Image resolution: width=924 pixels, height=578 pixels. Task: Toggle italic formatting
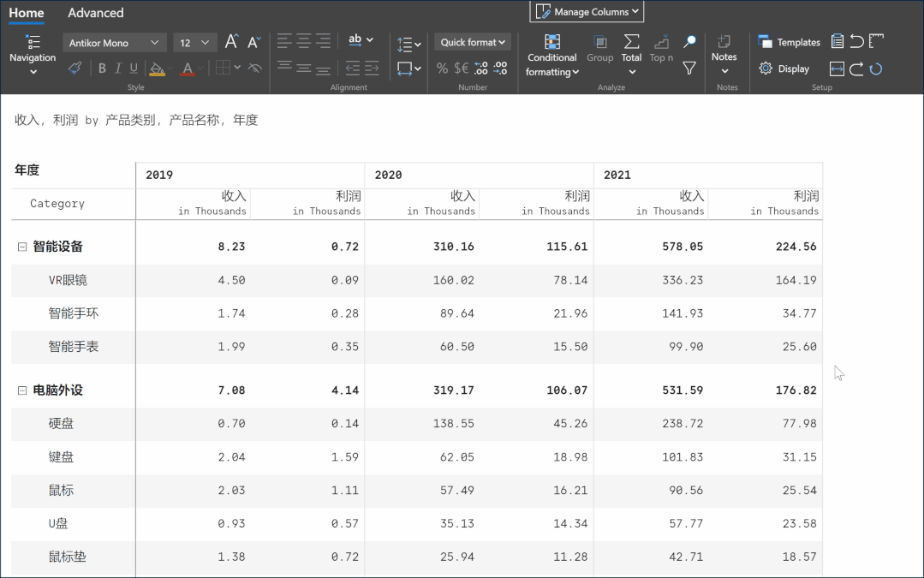point(118,69)
